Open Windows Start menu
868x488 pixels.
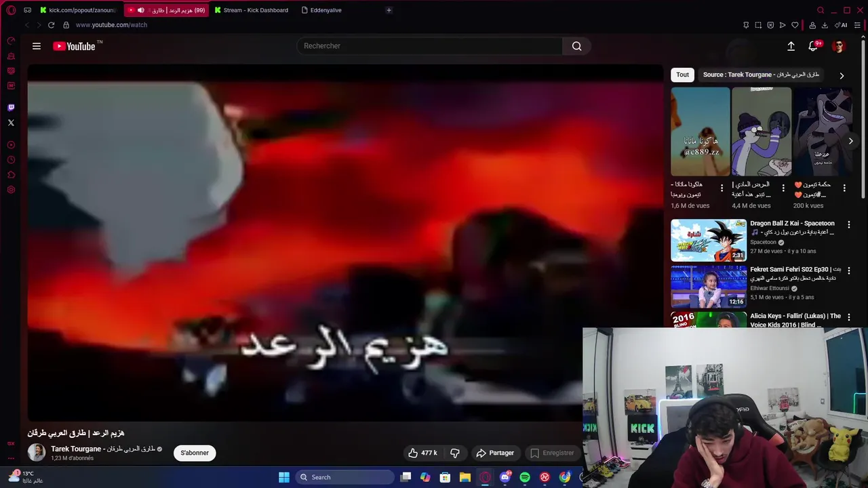pyautogui.click(x=284, y=477)
